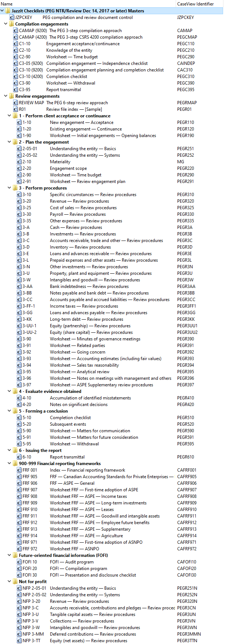Collapse the 5 - Forming a conclusion folder
This screenshot has width=226, height=644.
[x=9, y=411]
